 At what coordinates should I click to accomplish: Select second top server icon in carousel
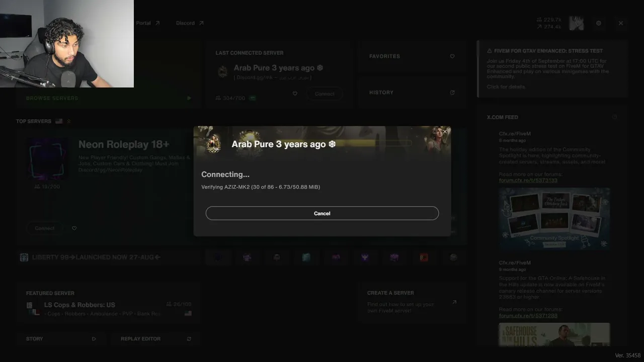[247, 257]
